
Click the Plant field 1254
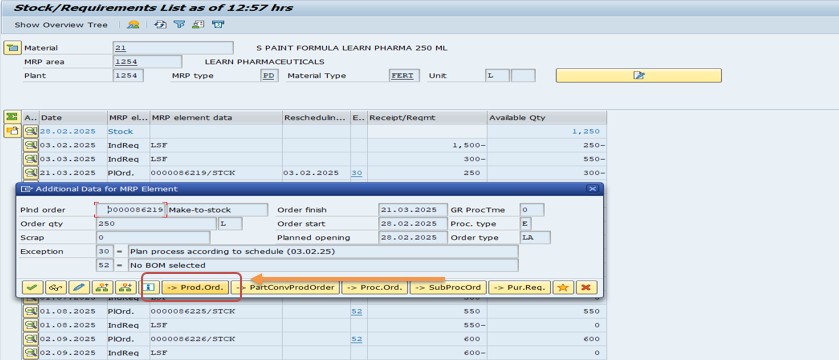128,75
